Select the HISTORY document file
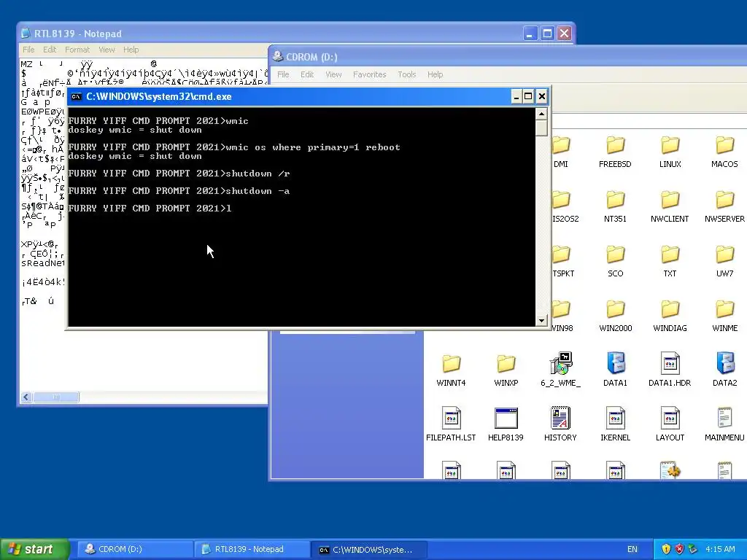Image resolution: width=747 pixels, height=560 pixels. pos(561,425)
